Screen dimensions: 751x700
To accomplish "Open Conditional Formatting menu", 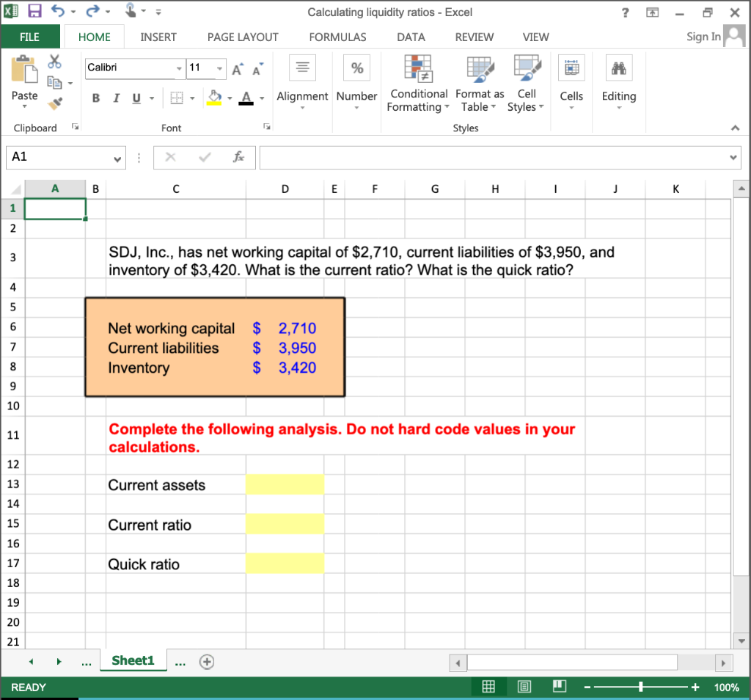I will point(417,84).
